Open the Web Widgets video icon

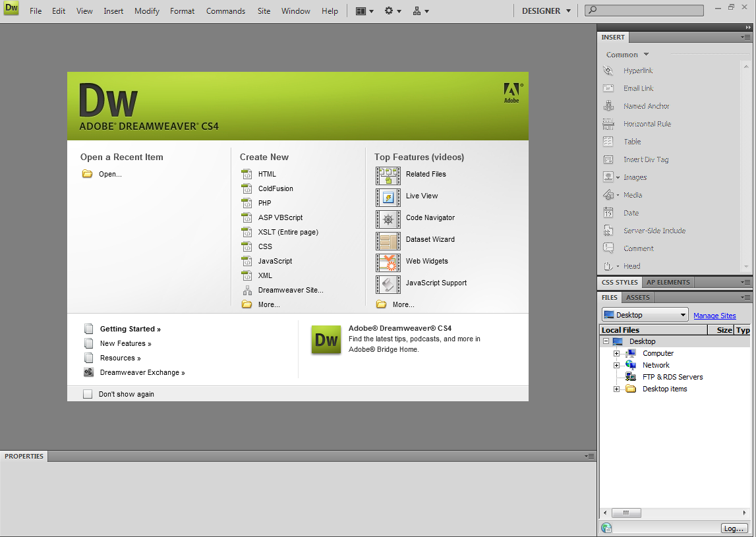(388, 263)
